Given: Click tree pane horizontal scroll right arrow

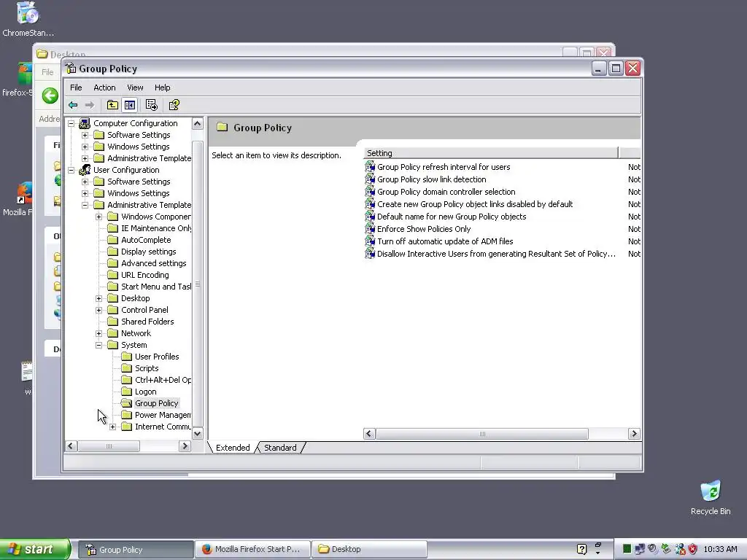Looking at the screenshot, I should tap(185, 446).
